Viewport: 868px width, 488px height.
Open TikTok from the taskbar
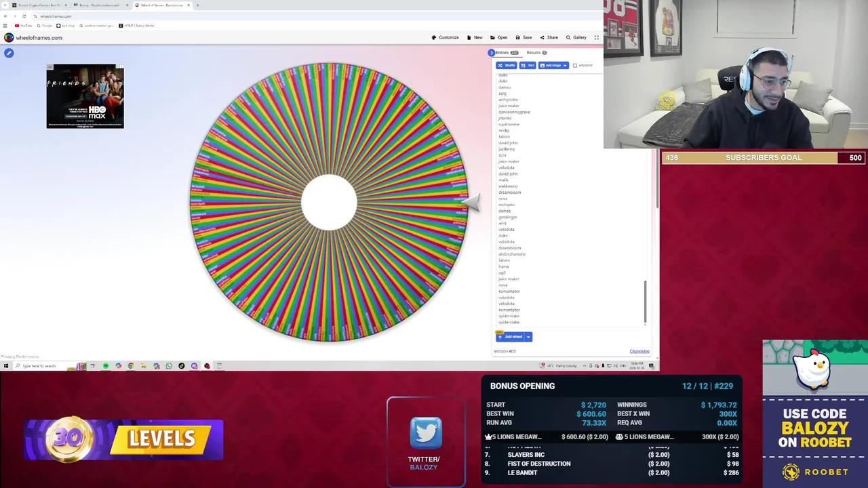coord(182,366)
